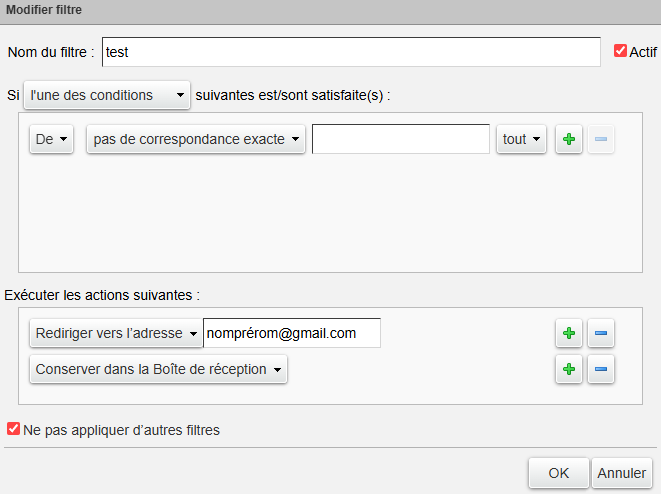Screen dimensions: 661x494
Task: Click the 'Modifier filtre' title bar
Action: (x=330, y=11)
